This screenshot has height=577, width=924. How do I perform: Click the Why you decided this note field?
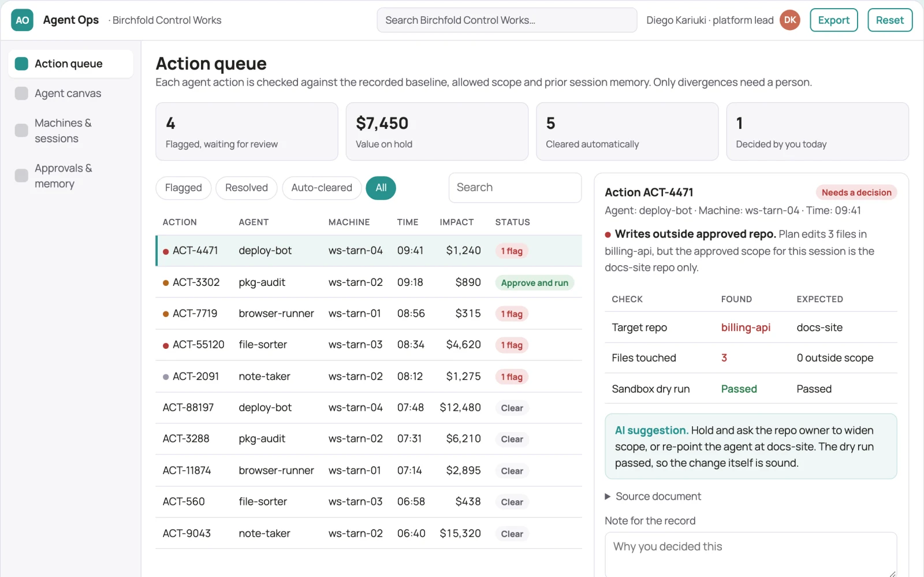[x=751, y=554]
